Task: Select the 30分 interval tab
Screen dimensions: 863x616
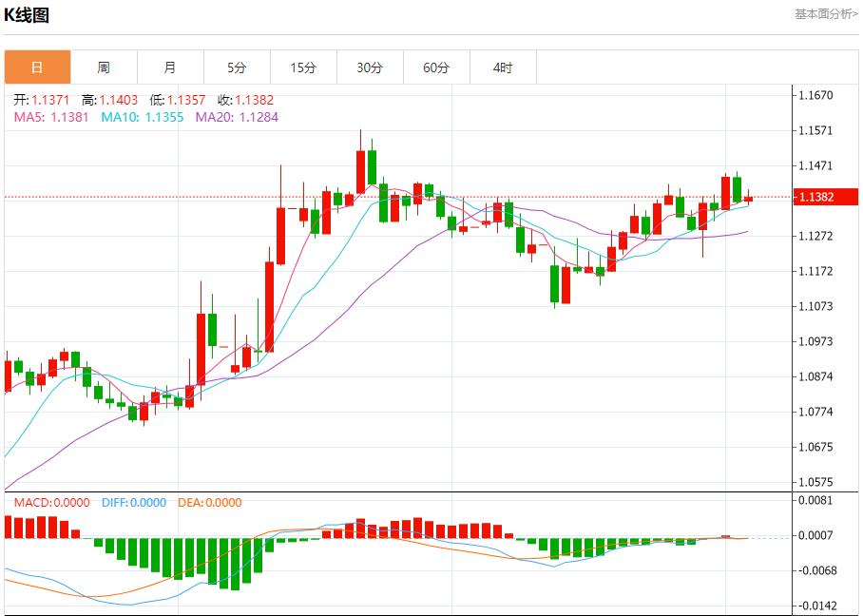Action: tap(370, 67)
